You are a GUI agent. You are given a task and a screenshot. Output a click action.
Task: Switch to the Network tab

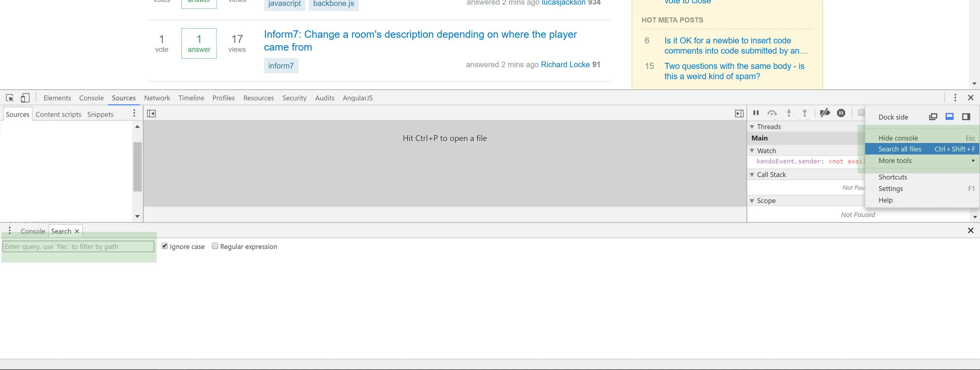pos(157,98)
